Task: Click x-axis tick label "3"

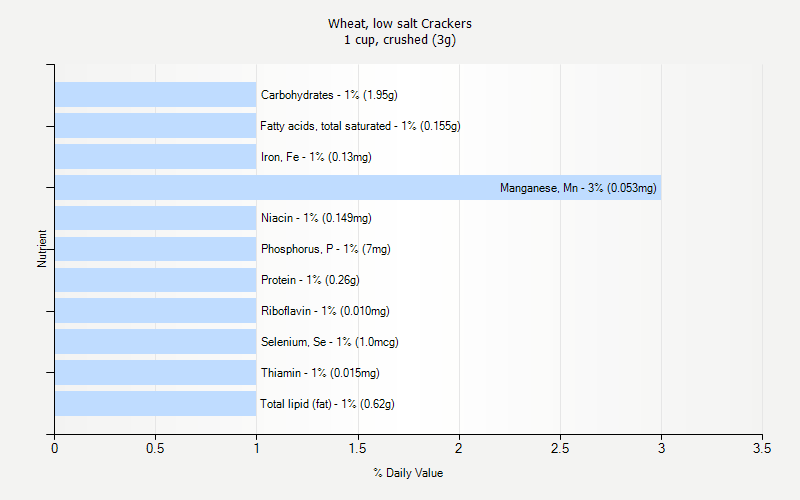Action: 661,448
